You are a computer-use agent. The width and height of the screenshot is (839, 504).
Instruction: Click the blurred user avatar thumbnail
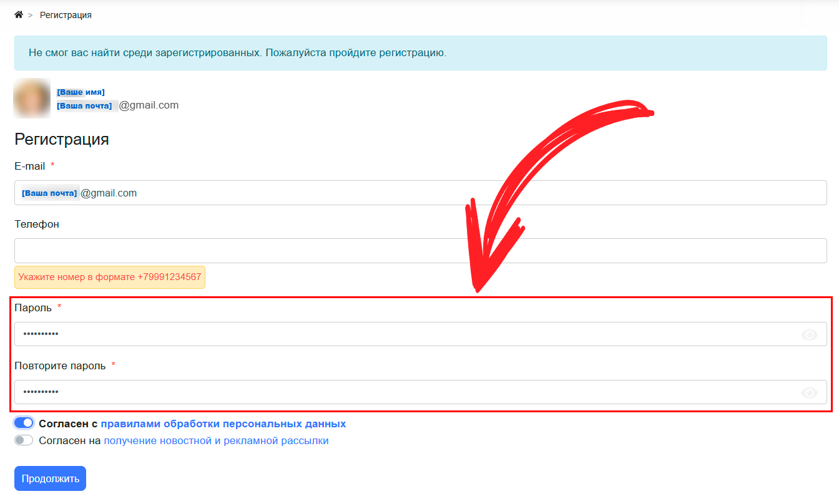point(32,98)
